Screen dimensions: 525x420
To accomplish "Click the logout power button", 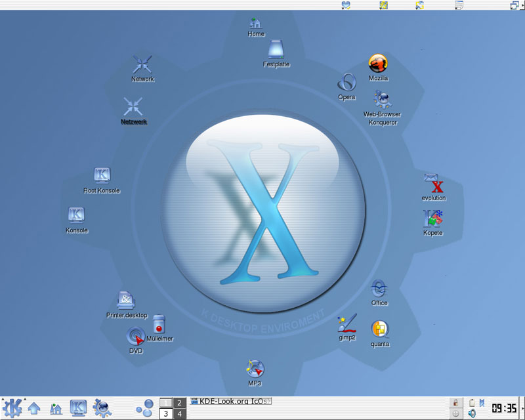I will tap(455, 413).
